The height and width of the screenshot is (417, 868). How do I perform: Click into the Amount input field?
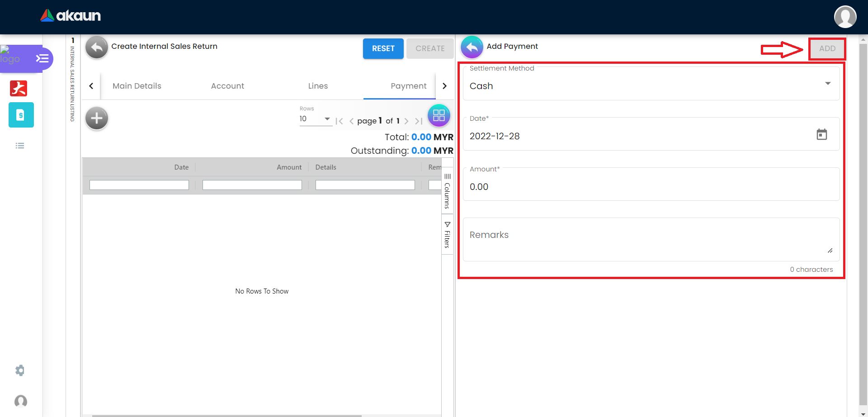click(x=651, y=187)
